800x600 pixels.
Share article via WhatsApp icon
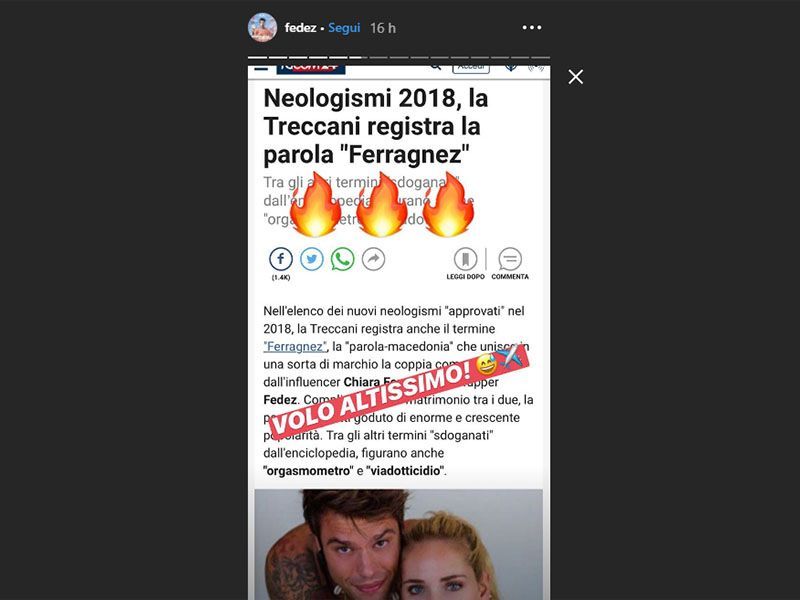(342, 259)
